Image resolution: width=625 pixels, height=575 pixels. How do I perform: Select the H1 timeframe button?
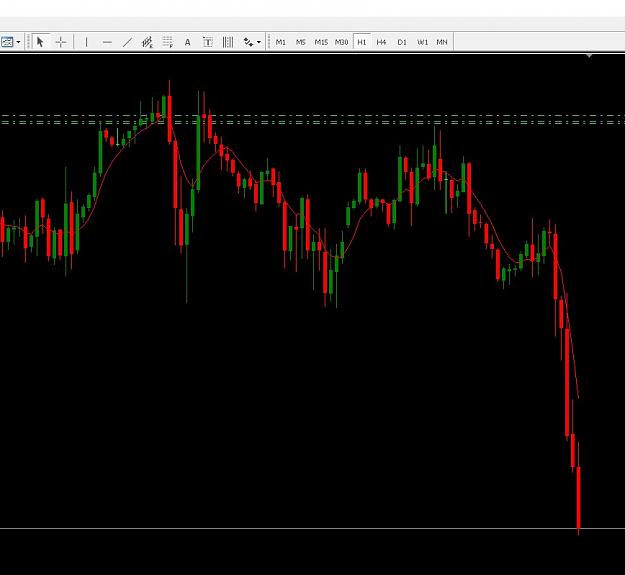(362, 42)
